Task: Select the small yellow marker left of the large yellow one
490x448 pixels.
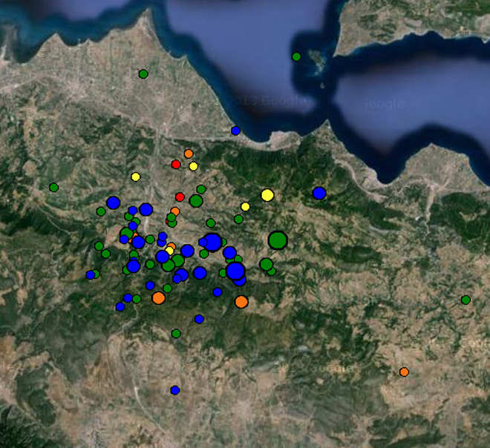Action: 245,206
